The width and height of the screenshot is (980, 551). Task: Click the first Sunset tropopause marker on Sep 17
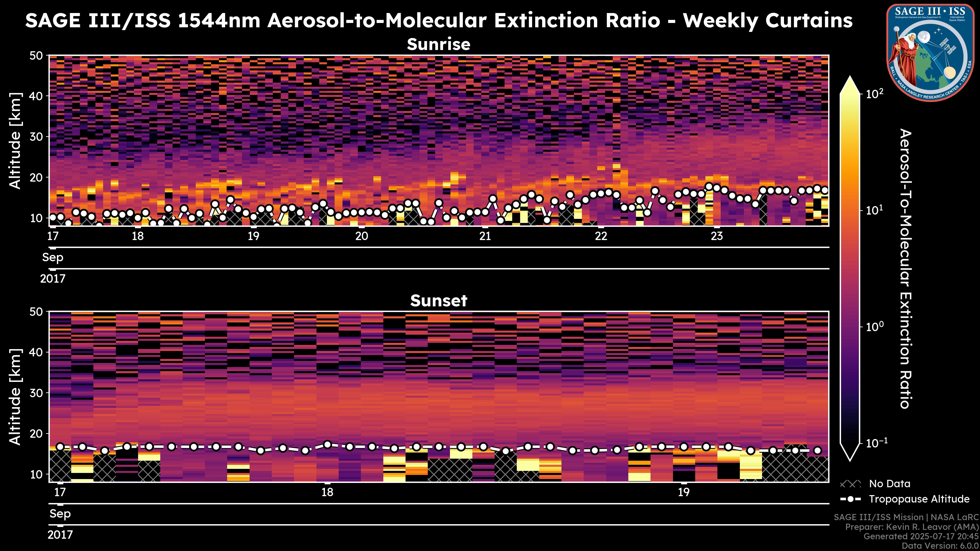pyautogui.click(x=60, y=447)
